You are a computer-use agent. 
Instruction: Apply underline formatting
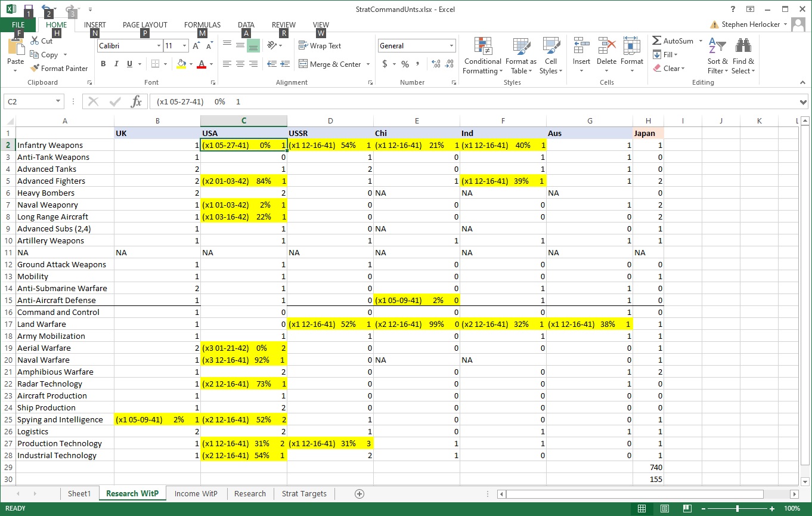coord(129,64)
